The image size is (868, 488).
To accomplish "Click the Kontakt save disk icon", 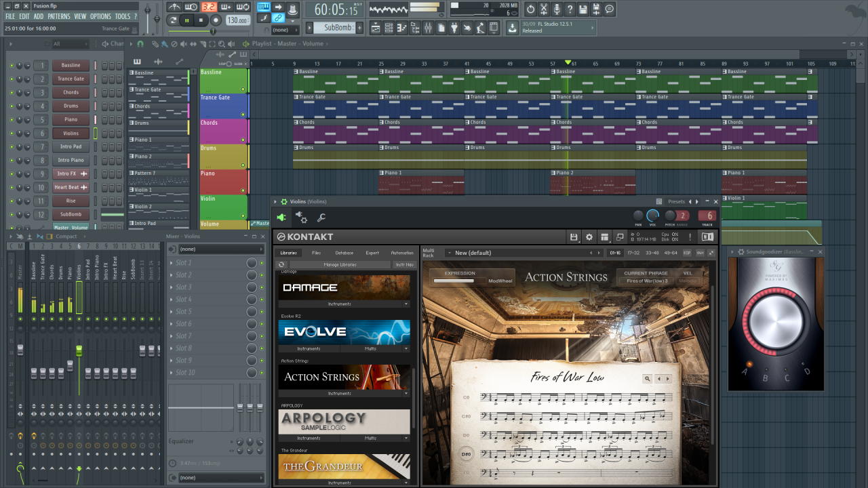I will tap(574, 237).
